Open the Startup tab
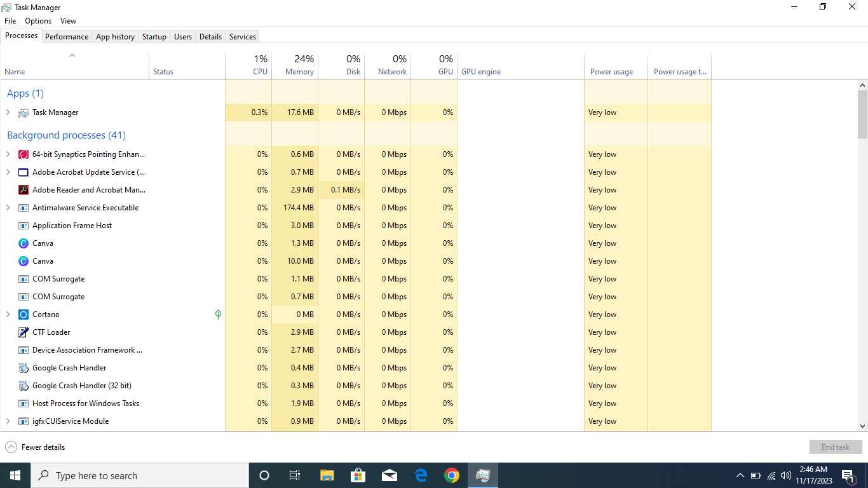Viewport: 868px width, 488px height. (154, 37)
